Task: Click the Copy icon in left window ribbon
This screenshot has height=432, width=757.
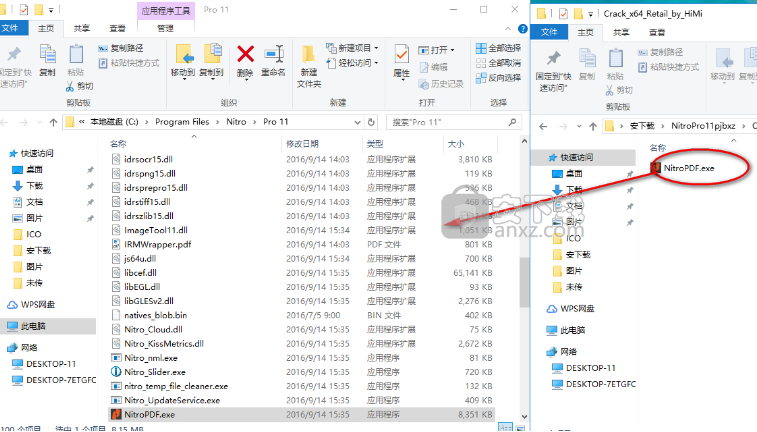Action: tap(47, 55)
